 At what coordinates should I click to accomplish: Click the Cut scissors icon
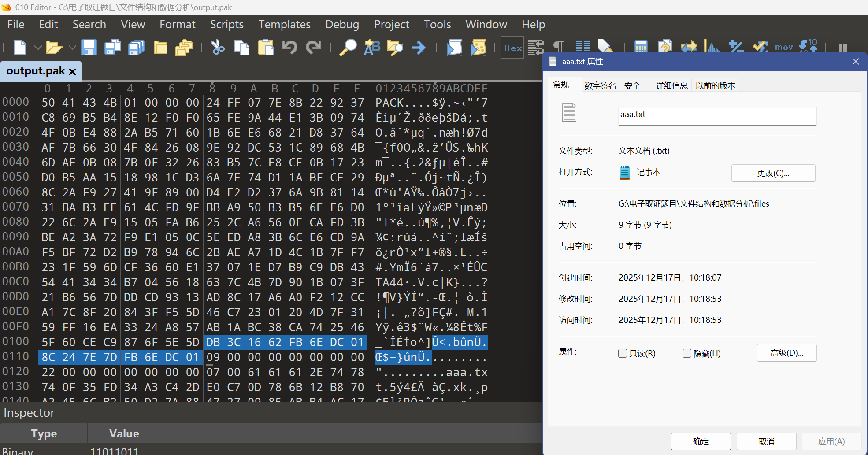tap(218, 47)
